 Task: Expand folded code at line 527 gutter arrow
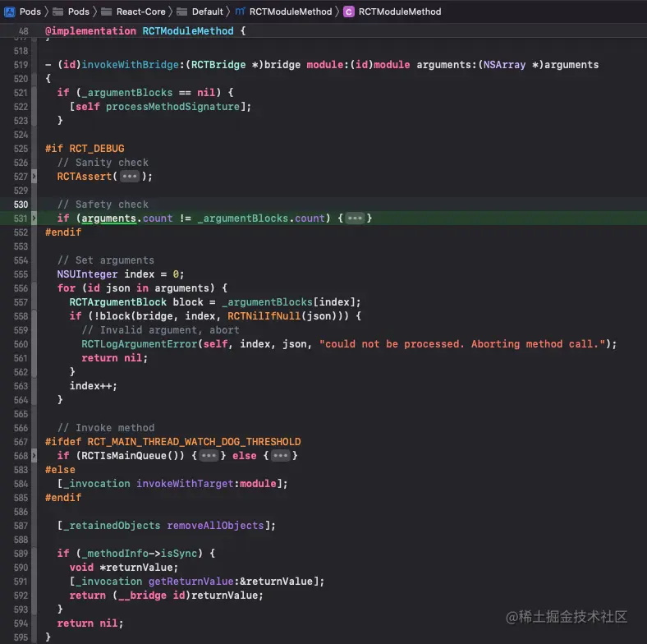click(x=34, y=177)
